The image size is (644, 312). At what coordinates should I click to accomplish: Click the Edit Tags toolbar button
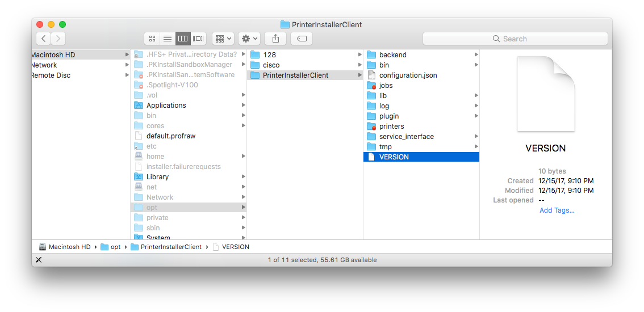click(302, 39)
